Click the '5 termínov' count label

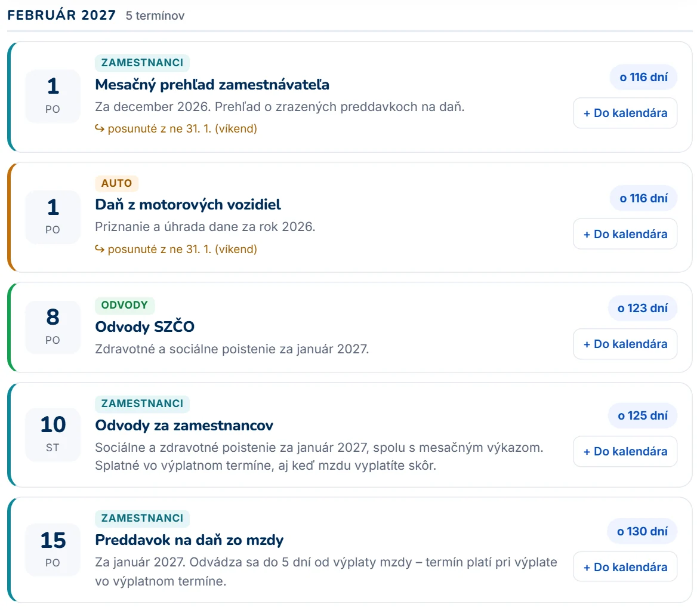tap(155, 16)
